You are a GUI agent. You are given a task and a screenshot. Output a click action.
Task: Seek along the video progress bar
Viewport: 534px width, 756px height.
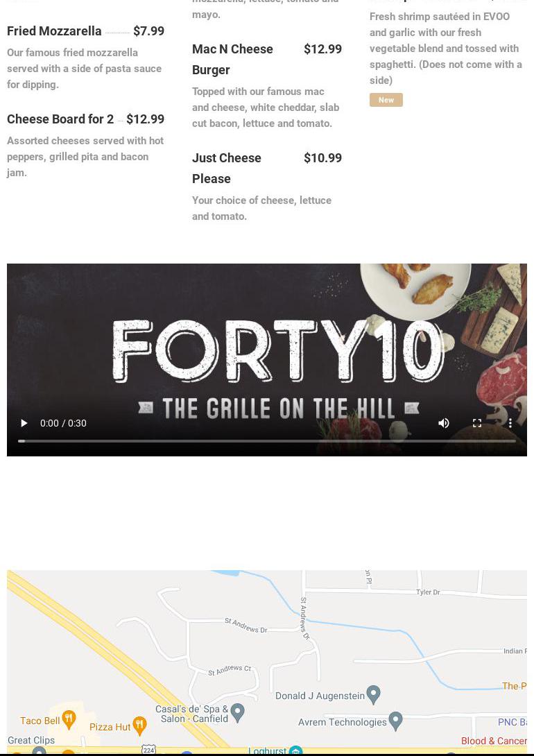tap(266, 440)
